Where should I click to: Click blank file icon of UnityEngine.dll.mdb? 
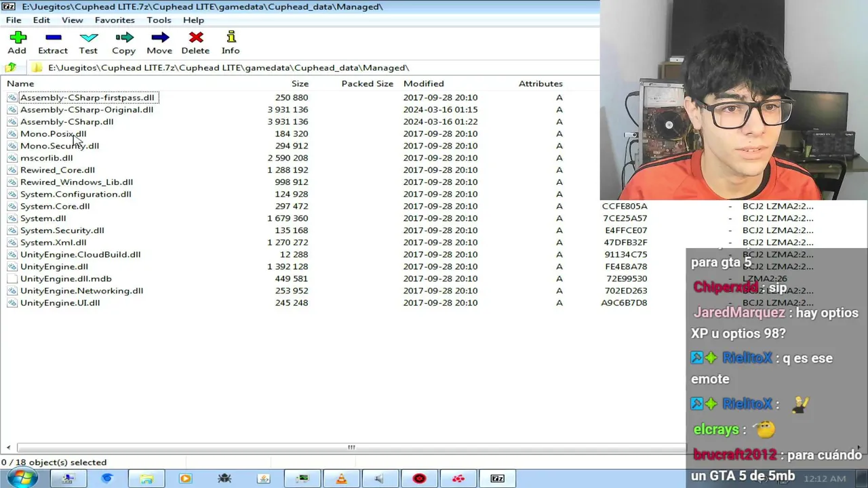click(x=12, y=279)
